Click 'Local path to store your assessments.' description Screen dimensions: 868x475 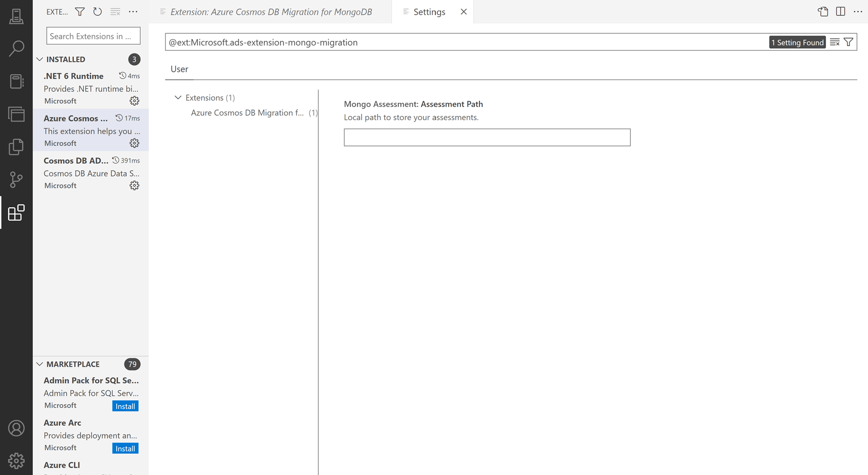[411, 118]
